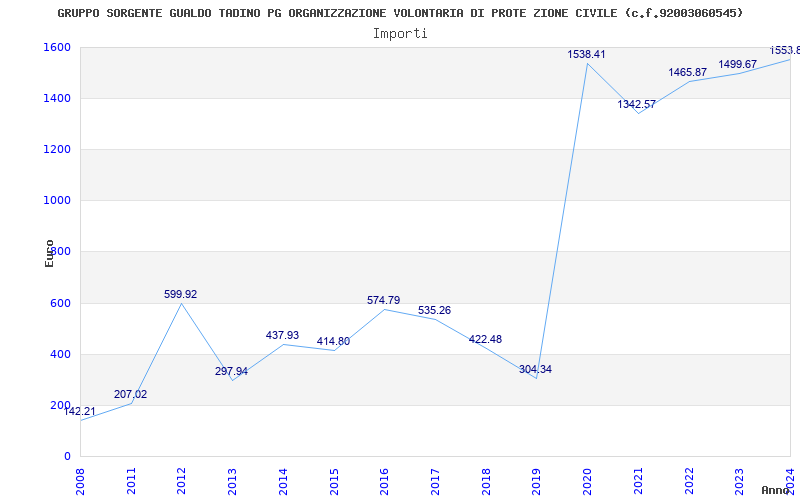Select the y-axis value 1400
This screenshot has width=800, height=500.
pos(57,98)
